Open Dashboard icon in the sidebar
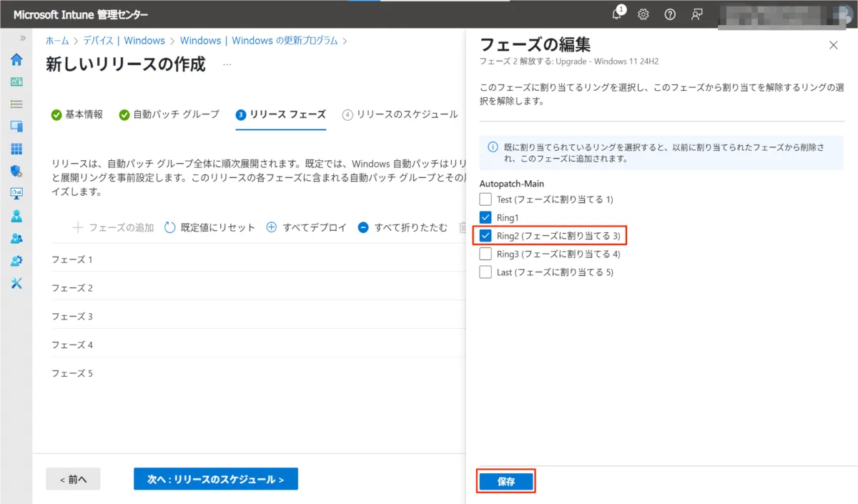The width and height of the screenshot is (858, 504). (16, 81)
